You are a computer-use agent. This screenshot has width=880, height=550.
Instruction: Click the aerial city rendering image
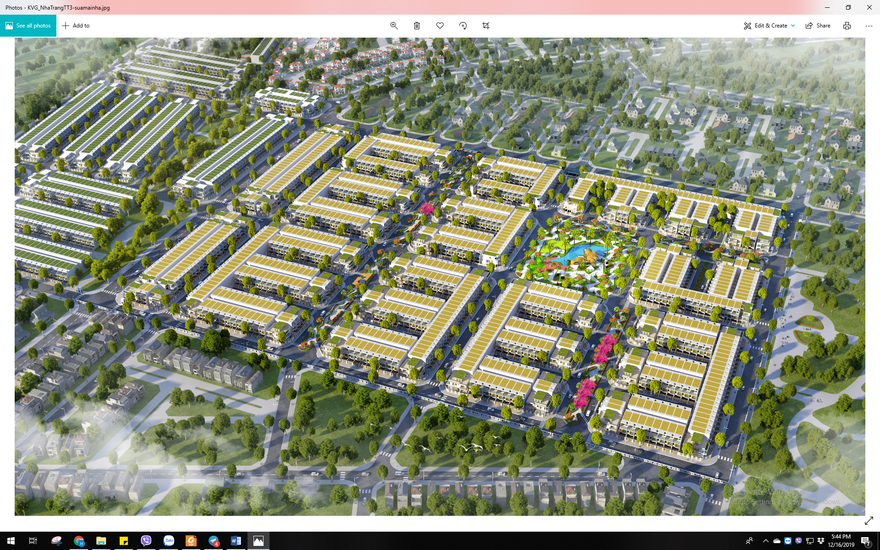440,276
